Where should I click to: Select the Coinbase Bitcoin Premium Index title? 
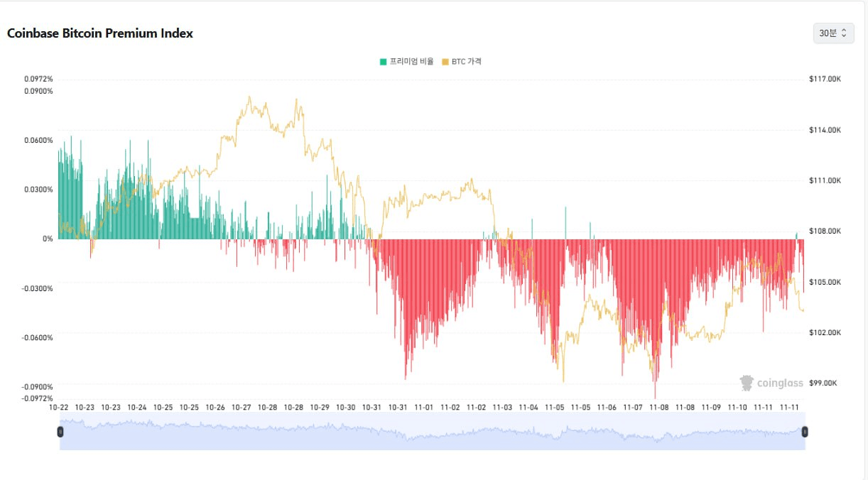99,33
